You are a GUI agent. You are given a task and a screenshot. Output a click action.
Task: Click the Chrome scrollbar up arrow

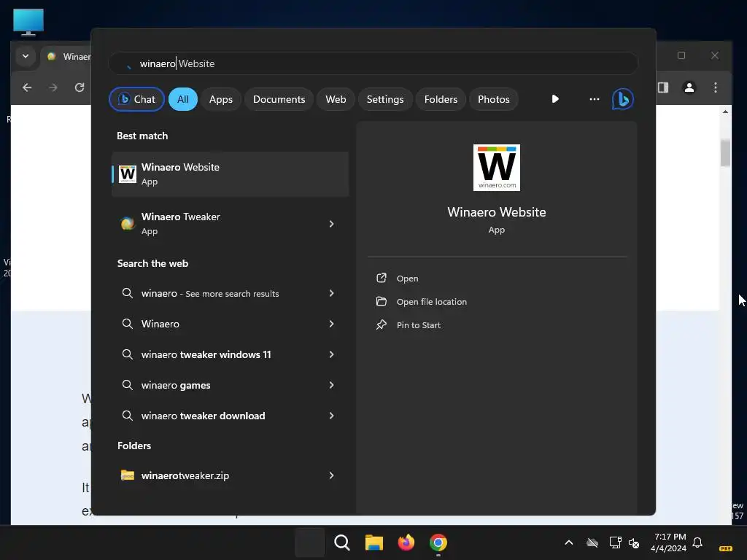tap(725, 112)
